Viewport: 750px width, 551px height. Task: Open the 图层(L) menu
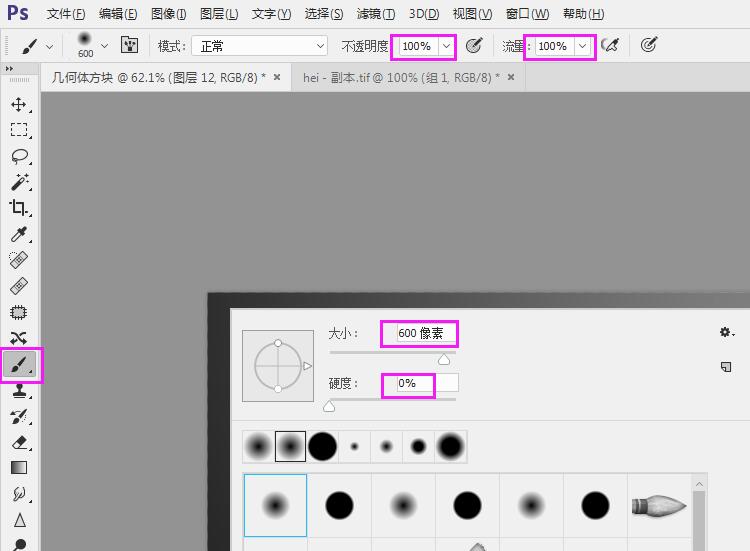point(219,14)
